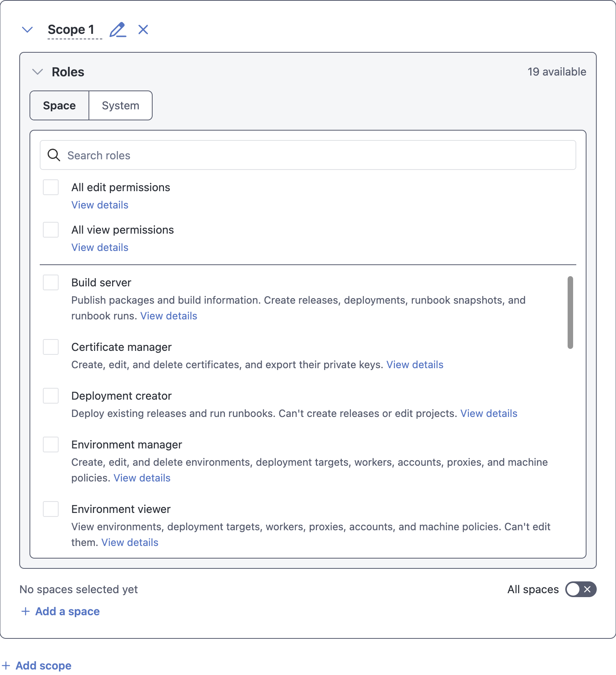Open View details for Certificate manager role

pos(415,365)
